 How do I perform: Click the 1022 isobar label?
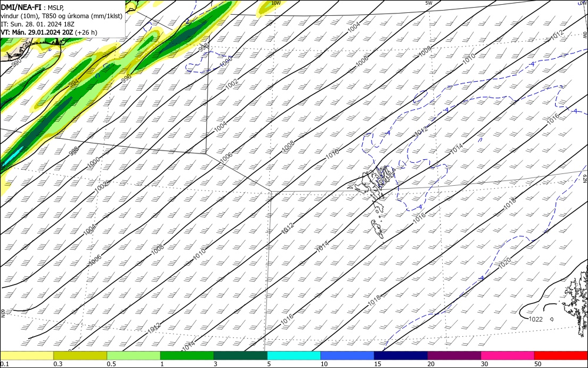(536, 319)
